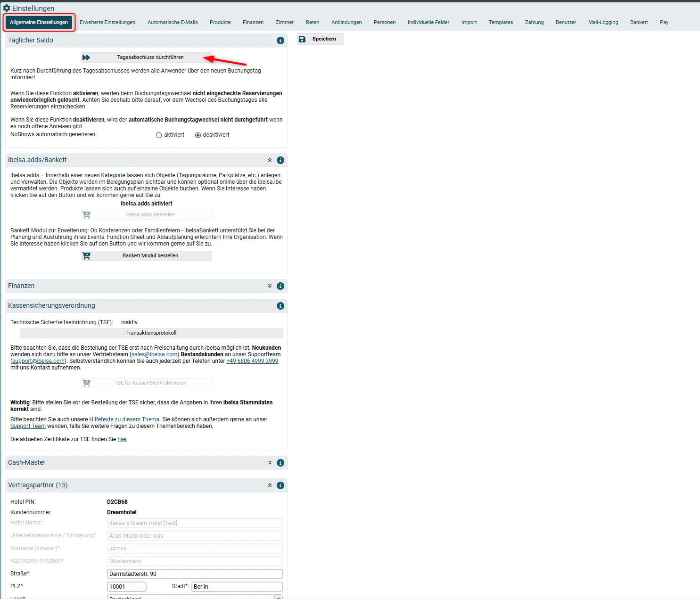The width and height of the screenshot is (700, 599).
Task: Click Speichern button
Action: point(321,39)
